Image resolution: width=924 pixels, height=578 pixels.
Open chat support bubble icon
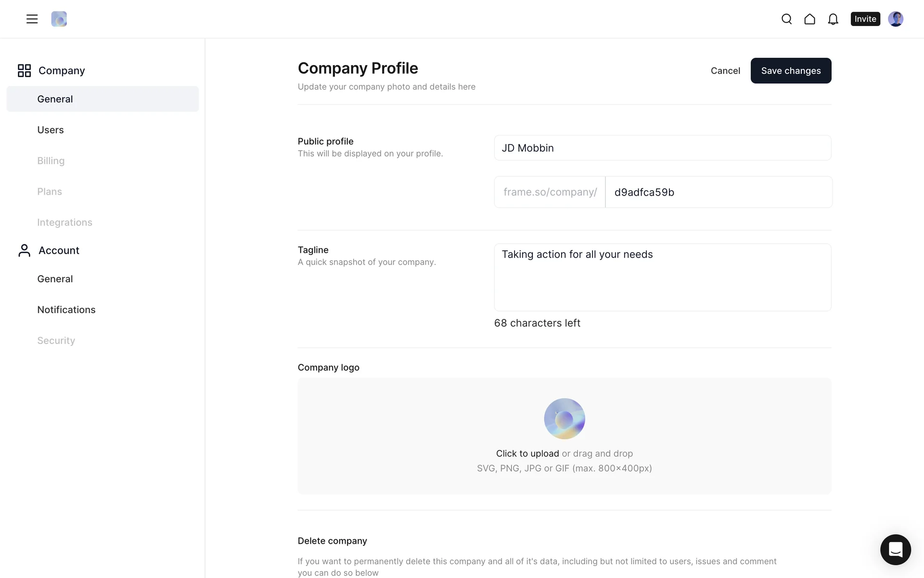(895, 549)
